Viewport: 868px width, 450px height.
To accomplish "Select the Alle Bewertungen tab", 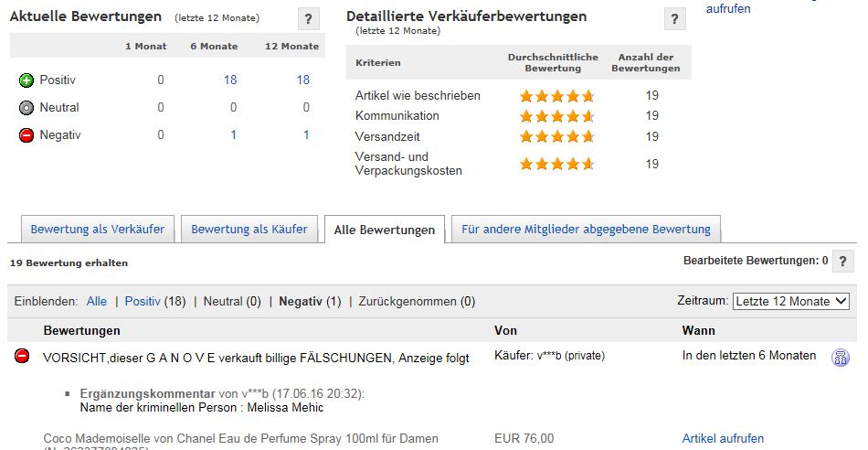I will point(385,230).
